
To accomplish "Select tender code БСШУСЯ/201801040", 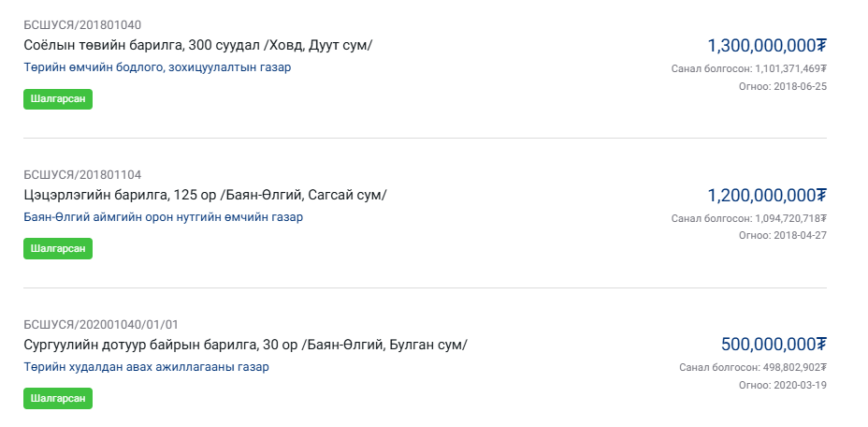I will (82, 24).
